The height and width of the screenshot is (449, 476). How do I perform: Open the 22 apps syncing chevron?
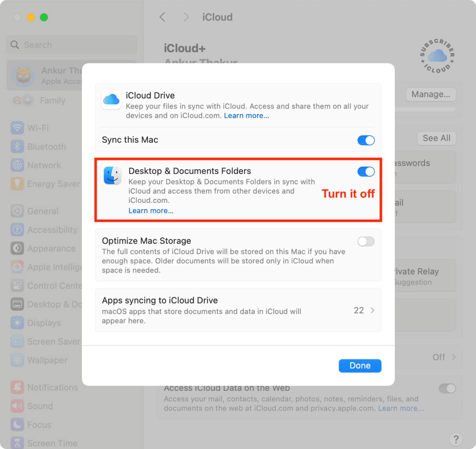click(x=372, y=310)
